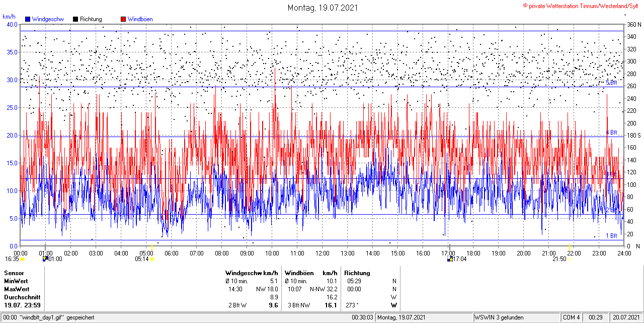The width and height of the screenshot is (644, 323).
Task: Click the 18:00 time axis label
Action: (473, 253)
